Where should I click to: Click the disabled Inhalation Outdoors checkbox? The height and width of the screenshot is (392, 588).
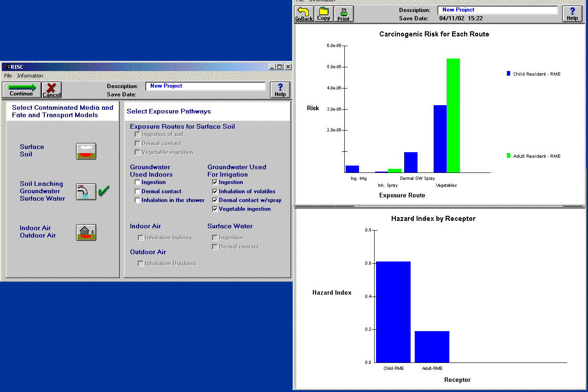point(141,263)
